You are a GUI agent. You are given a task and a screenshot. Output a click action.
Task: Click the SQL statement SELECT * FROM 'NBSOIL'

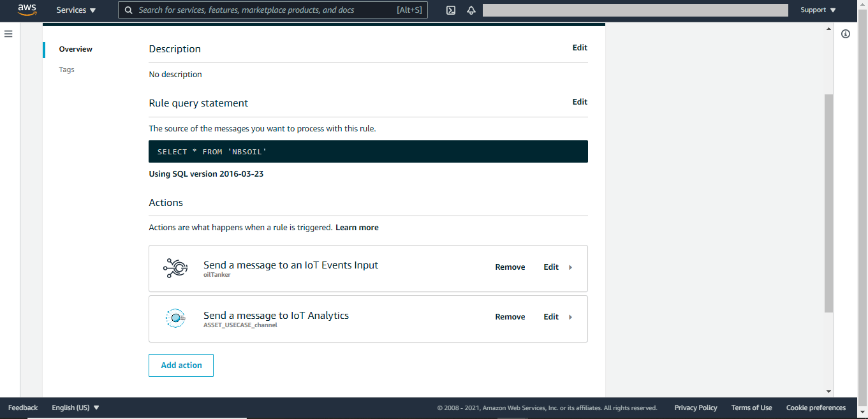(x=212, y=152)
